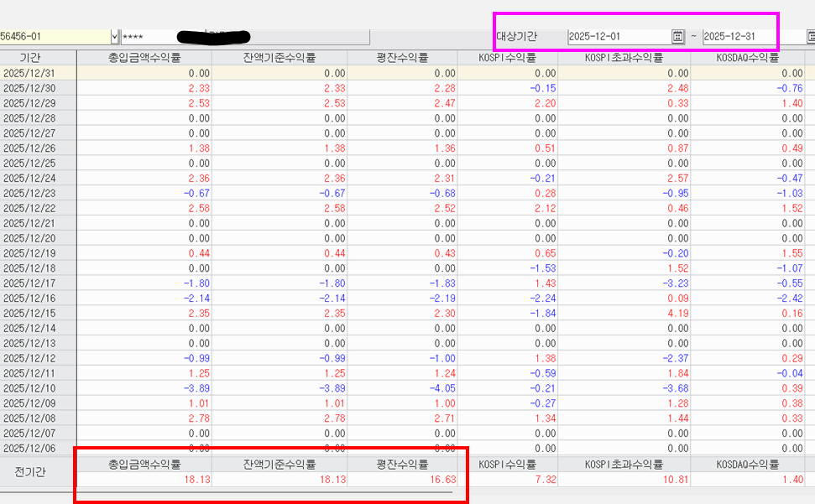Viewport: 815px width, 504px height.
Task: Expand the account number dropdown
Action: point(115,37)
